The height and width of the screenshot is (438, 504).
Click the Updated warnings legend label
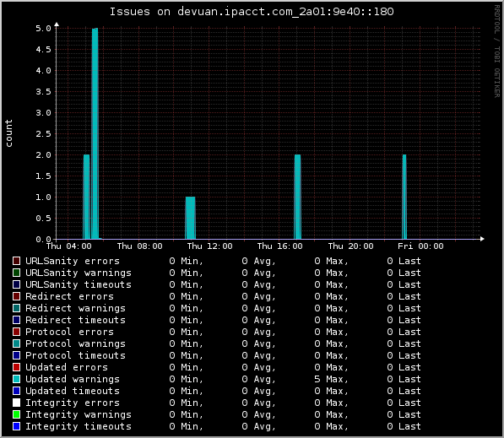(x=73, y=379)
